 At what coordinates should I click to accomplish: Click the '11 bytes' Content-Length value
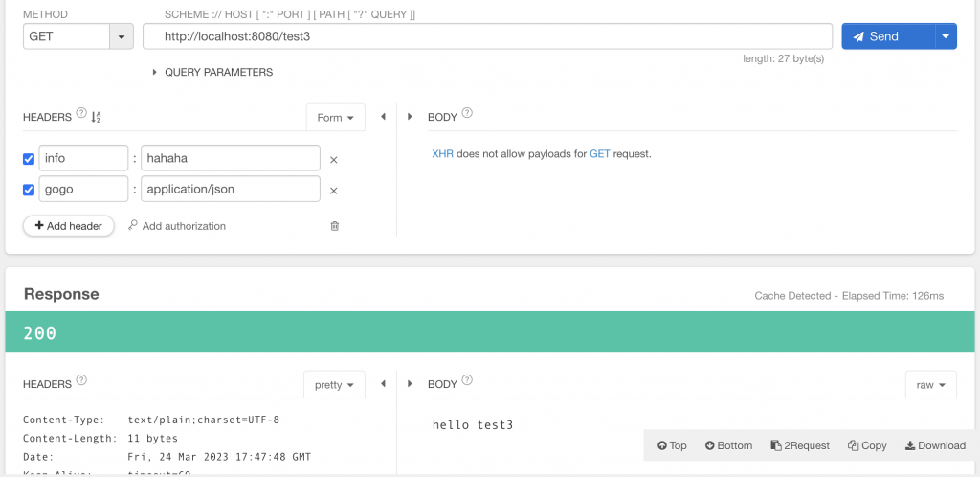[152, 439]
